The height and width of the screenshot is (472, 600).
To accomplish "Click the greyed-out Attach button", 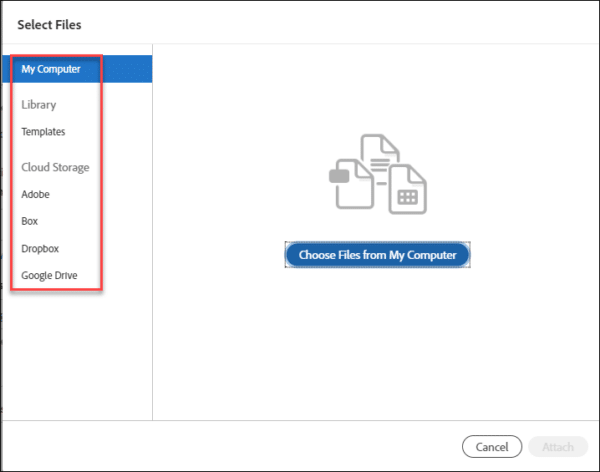I will pos(557,447).
